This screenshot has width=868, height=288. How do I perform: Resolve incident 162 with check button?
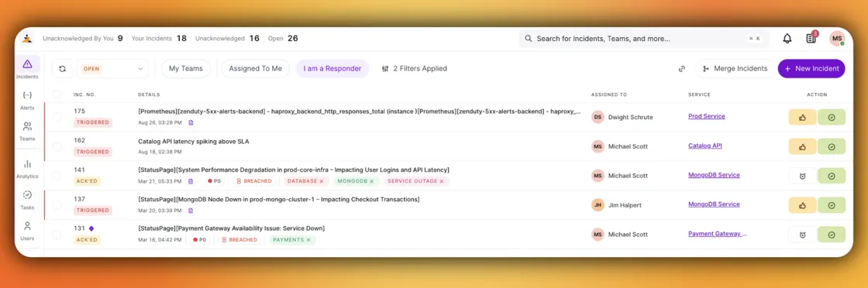click(832, 146)
